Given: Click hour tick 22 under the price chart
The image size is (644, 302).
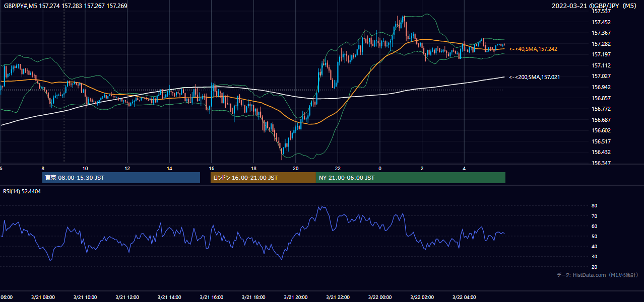Looking at the screenshot, I should [x=338, y=169].
